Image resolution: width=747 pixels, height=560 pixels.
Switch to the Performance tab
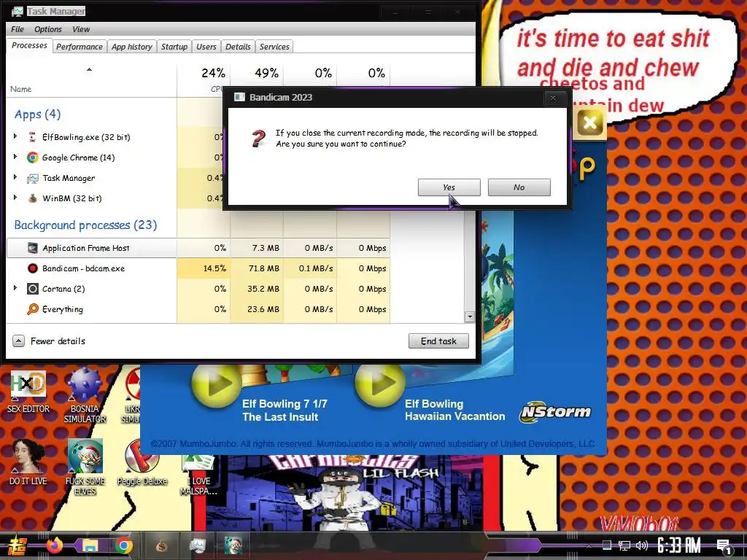pyautogui.click(x=79, y=47)
